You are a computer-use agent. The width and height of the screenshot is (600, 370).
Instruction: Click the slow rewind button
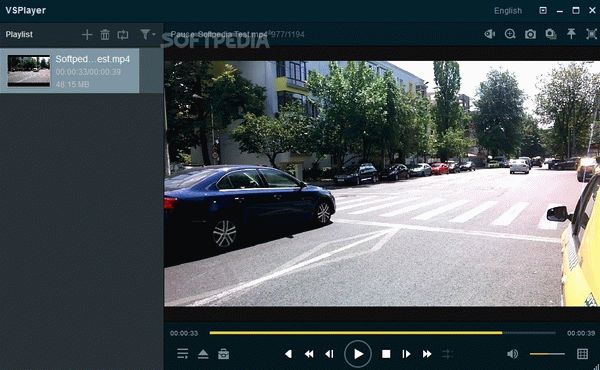pyautogui.click(x=309, y=354)
